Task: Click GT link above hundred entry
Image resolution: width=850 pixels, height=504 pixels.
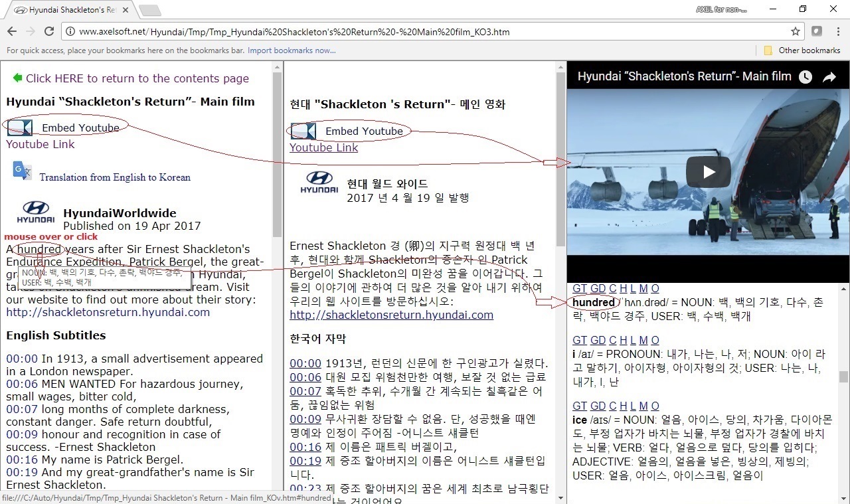Action: 580,288
